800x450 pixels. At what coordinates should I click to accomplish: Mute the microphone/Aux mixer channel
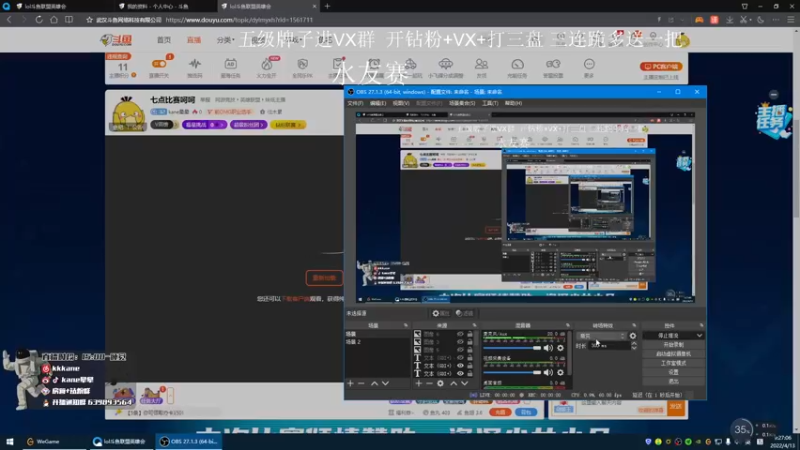548,348
